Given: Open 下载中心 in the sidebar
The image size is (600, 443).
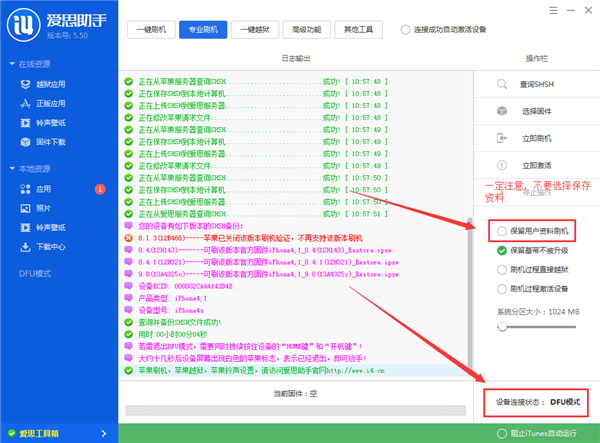Looking at the screenshot, I should coord(50,245).
